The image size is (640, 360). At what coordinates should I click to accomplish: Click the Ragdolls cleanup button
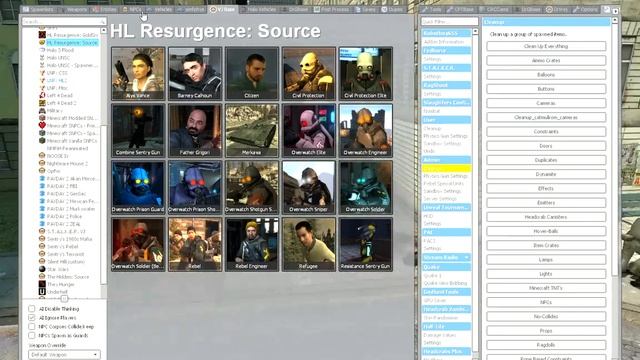[546, 345]
